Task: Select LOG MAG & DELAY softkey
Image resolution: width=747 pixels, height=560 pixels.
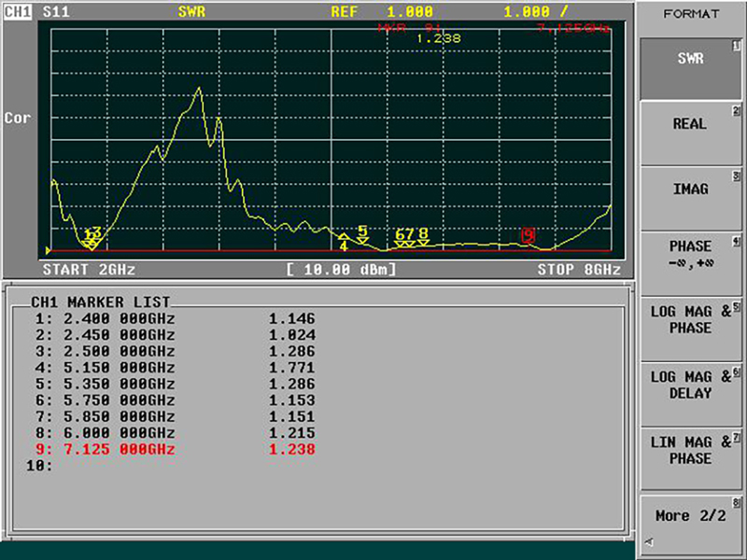Action: click(x=690, y=395)
